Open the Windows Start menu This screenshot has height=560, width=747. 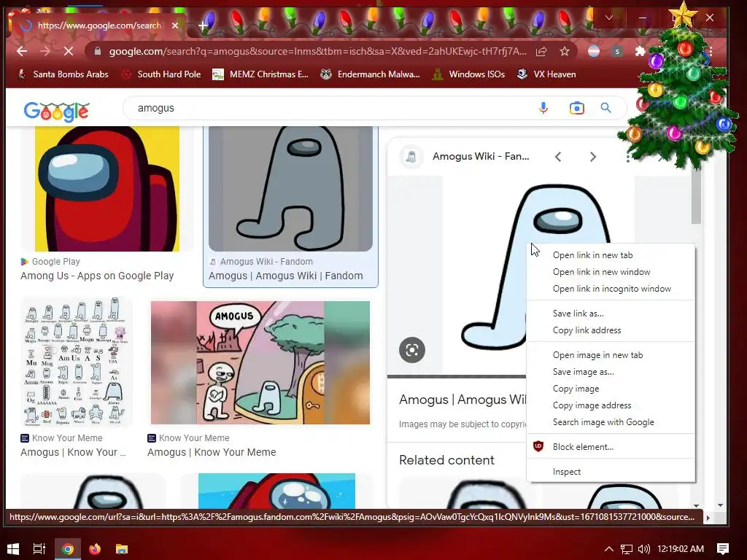tap(13, 549)
